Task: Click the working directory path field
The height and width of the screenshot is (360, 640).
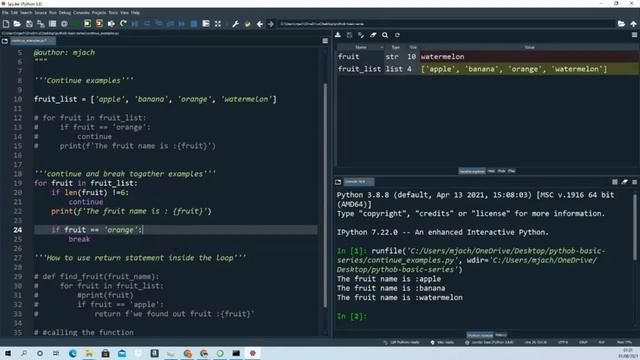Action: [x=447, y=24]
